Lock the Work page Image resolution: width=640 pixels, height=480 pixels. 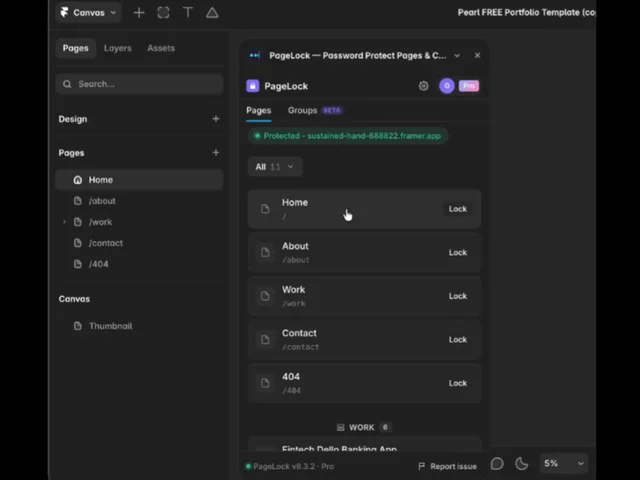458,296
